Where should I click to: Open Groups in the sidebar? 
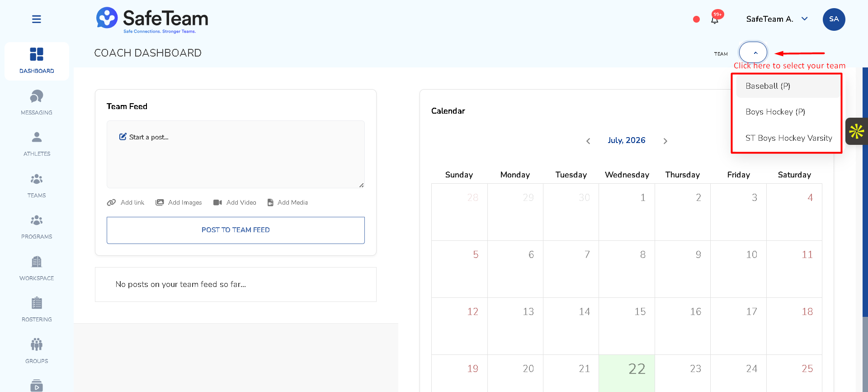37,351
